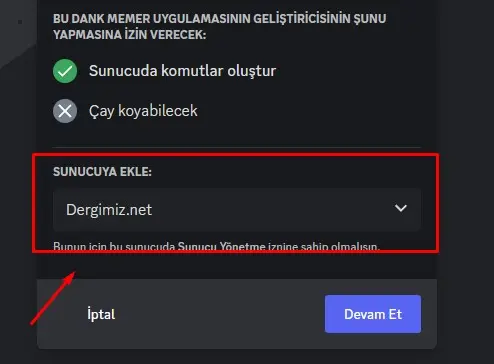This screenshot has width=494, height=364.
Task: Click the bold Sunucu Yönetme text
Action: click(222, 247)
